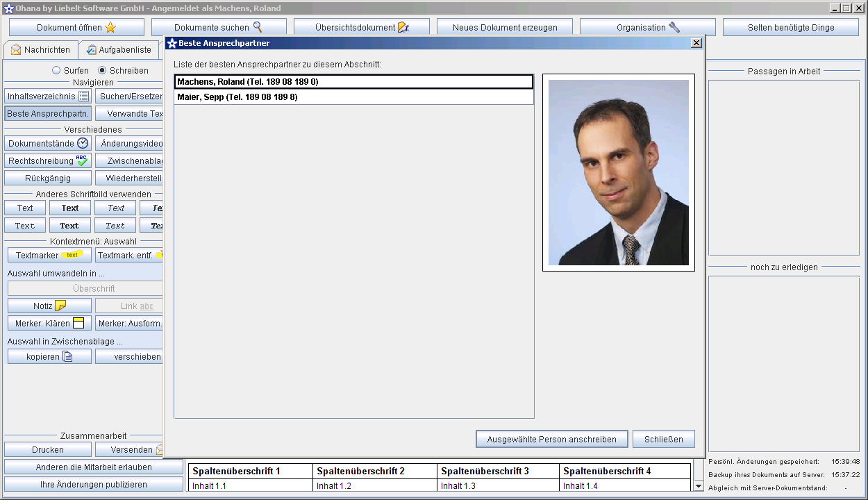The height and width of the screenshot is (500, 868).
Task: Click Ausgewählte Person anschreiben button
Action: 551,439
